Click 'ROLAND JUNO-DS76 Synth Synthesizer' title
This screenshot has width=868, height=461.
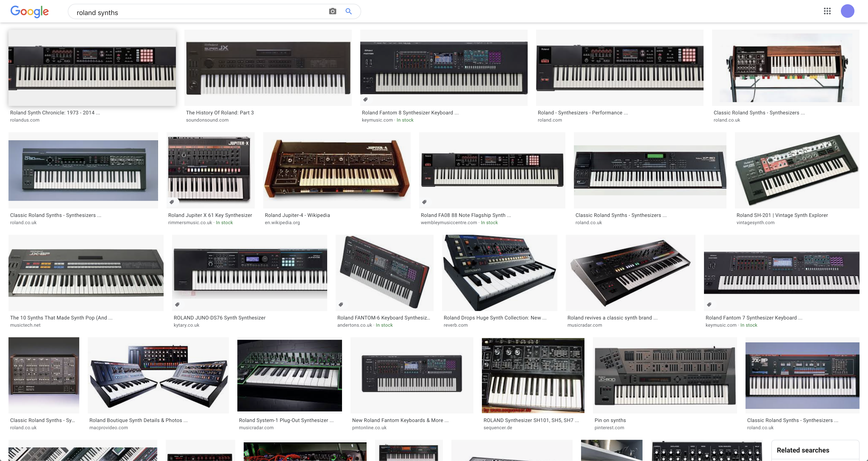[219, 317]
